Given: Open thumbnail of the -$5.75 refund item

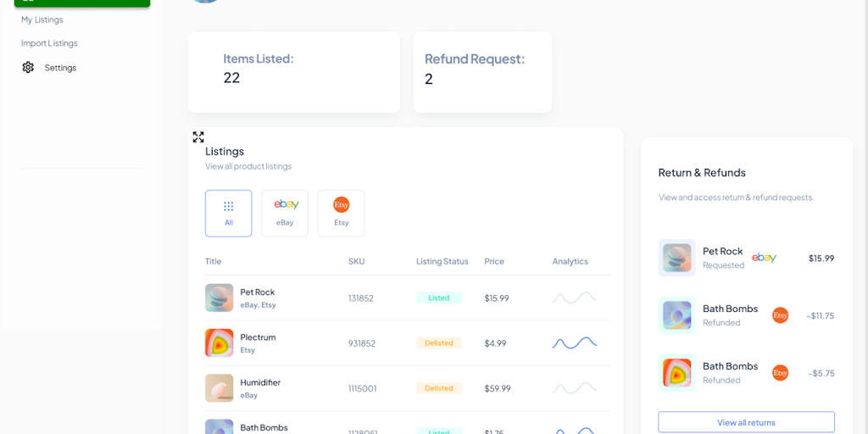Looking at the screenshot, I should pyautogui.click(x=677, y=373).
